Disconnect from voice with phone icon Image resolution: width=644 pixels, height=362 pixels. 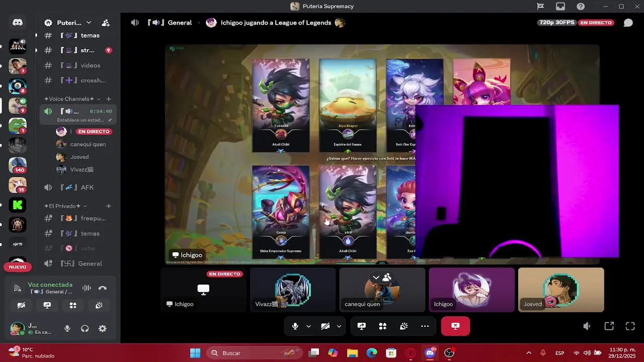click(x=103, y=288)
